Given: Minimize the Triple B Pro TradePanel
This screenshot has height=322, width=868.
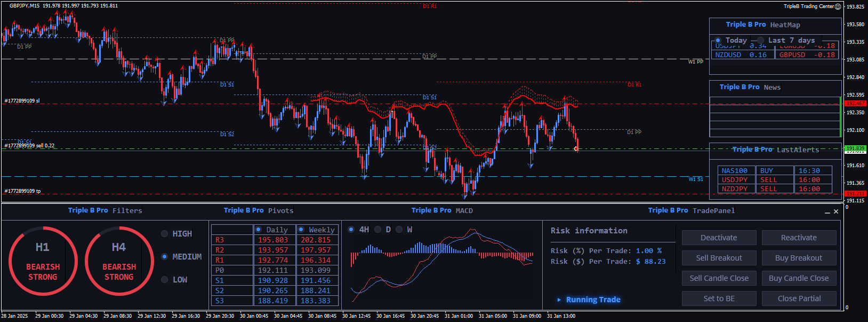Looking at the screenshot, I should (x=827, y=212).
